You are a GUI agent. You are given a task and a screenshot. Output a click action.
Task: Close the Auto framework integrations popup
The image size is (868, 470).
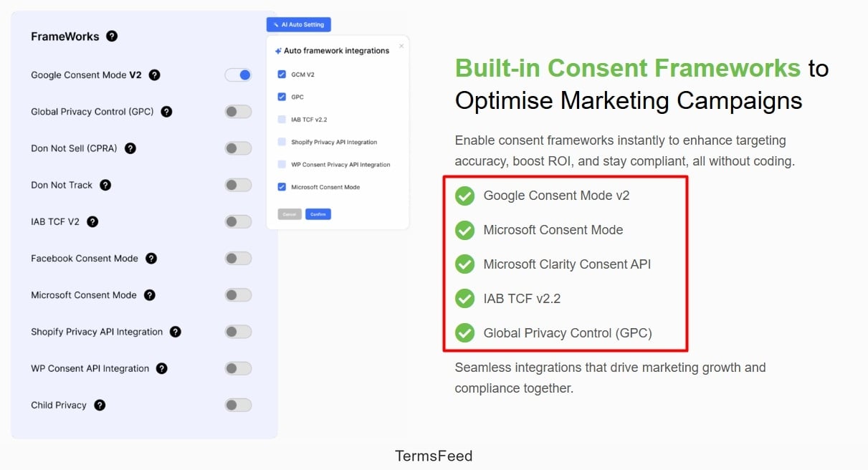(x=401, y=46)
